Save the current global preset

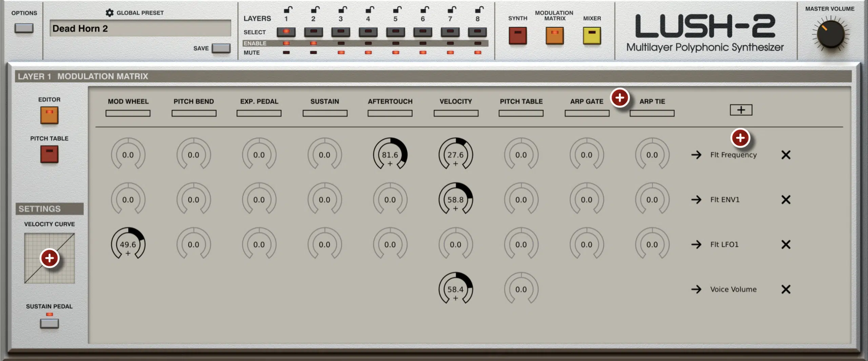tap(221, 48)
